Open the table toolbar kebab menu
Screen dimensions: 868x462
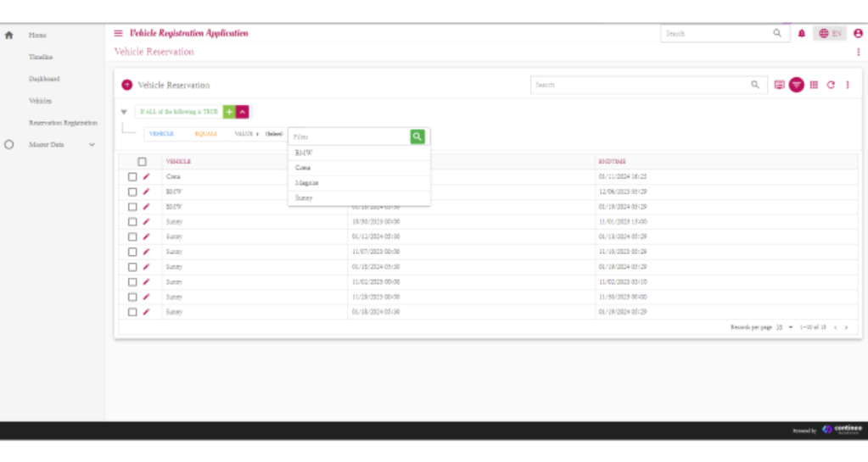tap(848, 85)
